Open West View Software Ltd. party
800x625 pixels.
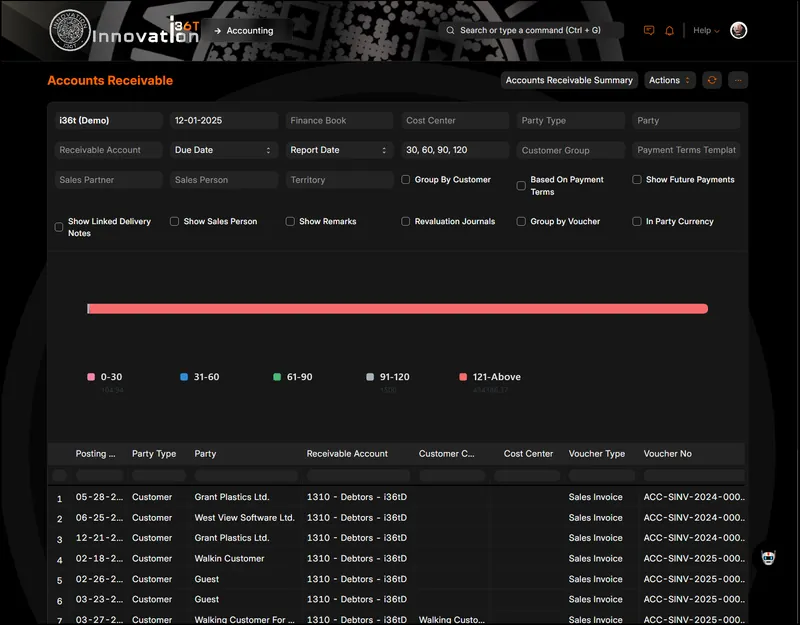[244, 517]
